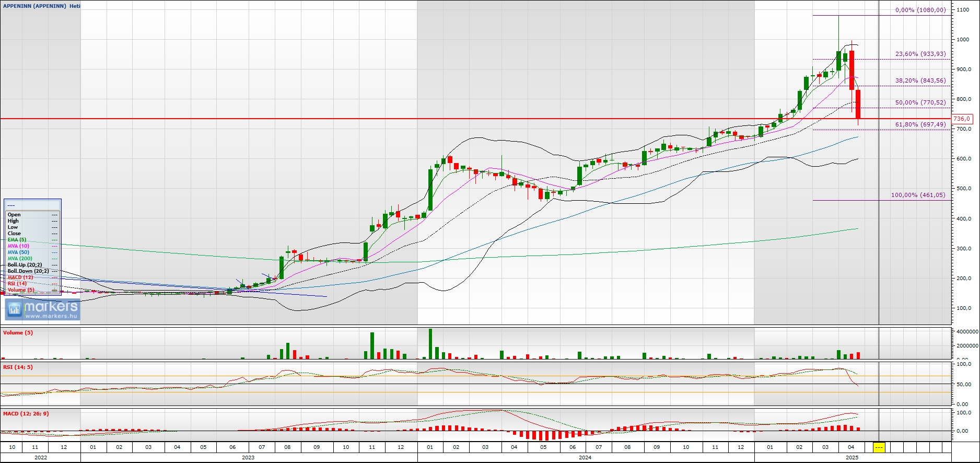Click the red 736,0 price tag
Screen dimensions: 980x463
point(962,119)
